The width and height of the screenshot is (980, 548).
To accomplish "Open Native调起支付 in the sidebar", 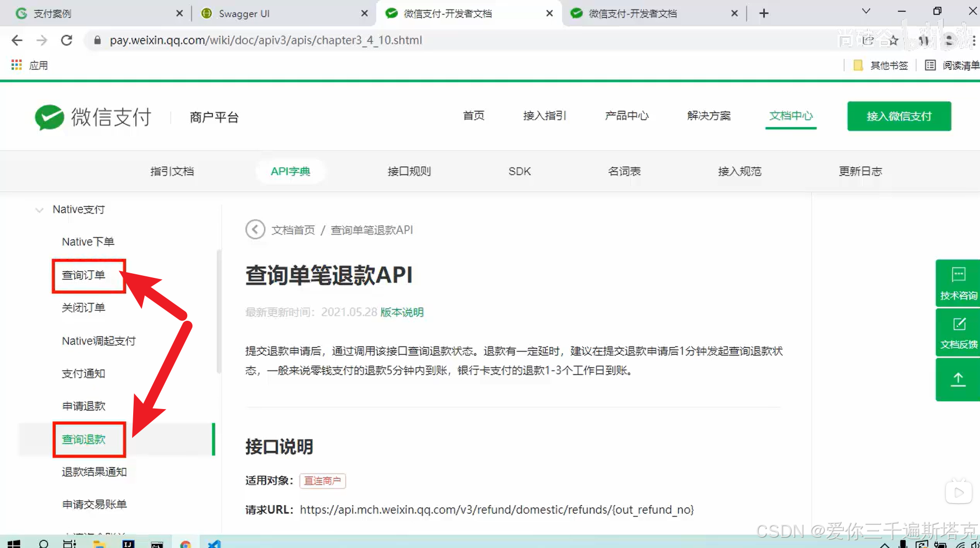I will coord(99,341).
